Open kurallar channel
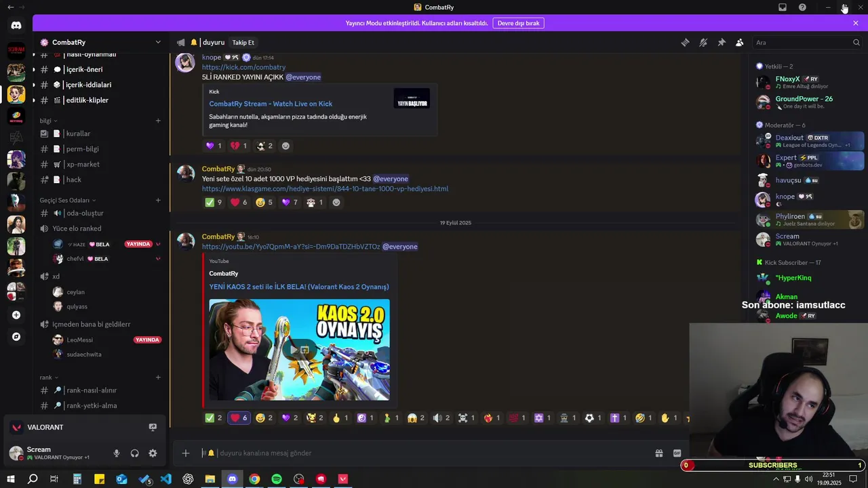Image resolution: width=868 pixels, height=488 pixels. [x=100, y=134]
